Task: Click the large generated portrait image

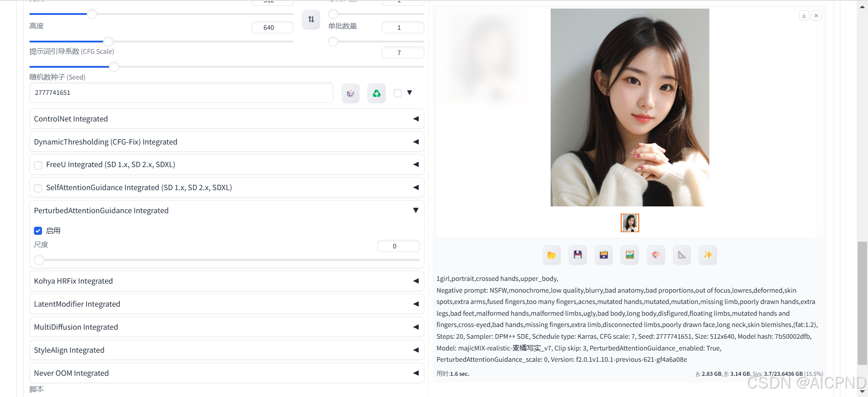Action: tap(630, 107)
